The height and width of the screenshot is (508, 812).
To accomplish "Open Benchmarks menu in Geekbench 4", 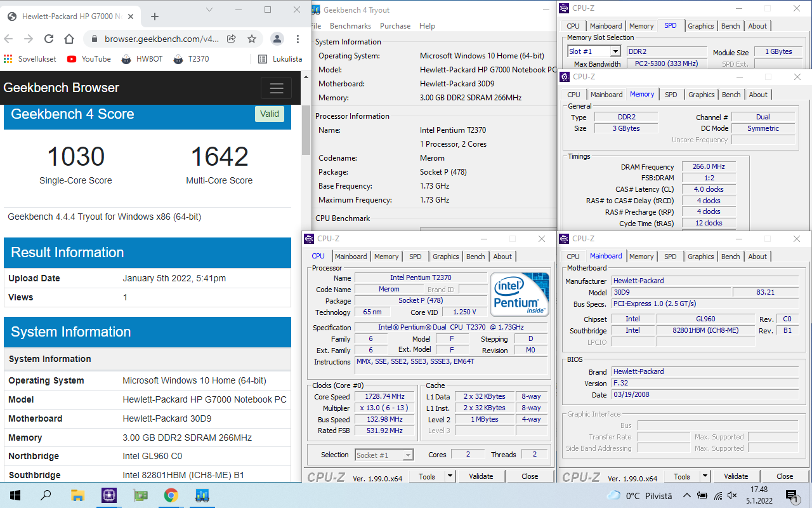I will [350, 26].
